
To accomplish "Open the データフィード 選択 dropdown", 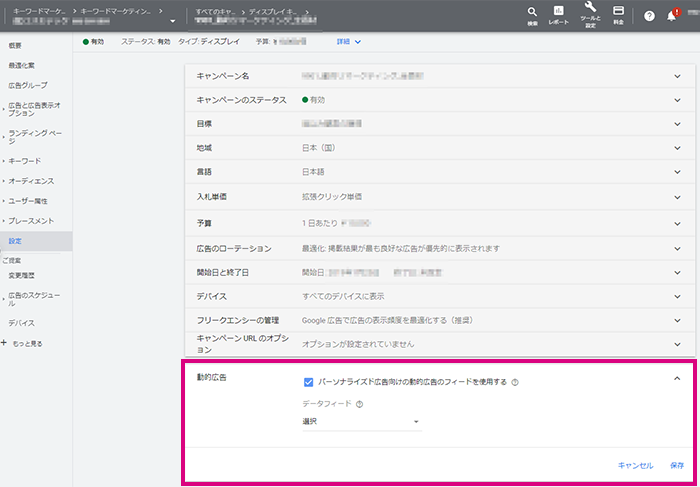I will (x=362, y=421).
